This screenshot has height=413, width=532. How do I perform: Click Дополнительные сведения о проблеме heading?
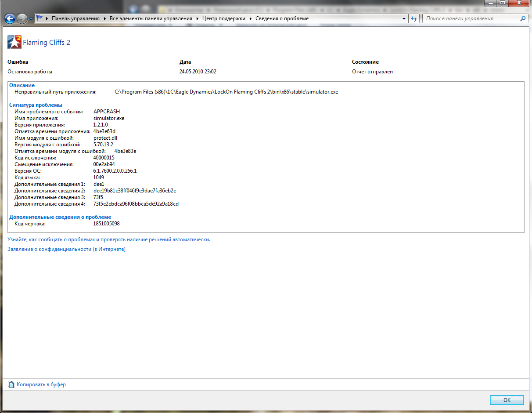60,217
